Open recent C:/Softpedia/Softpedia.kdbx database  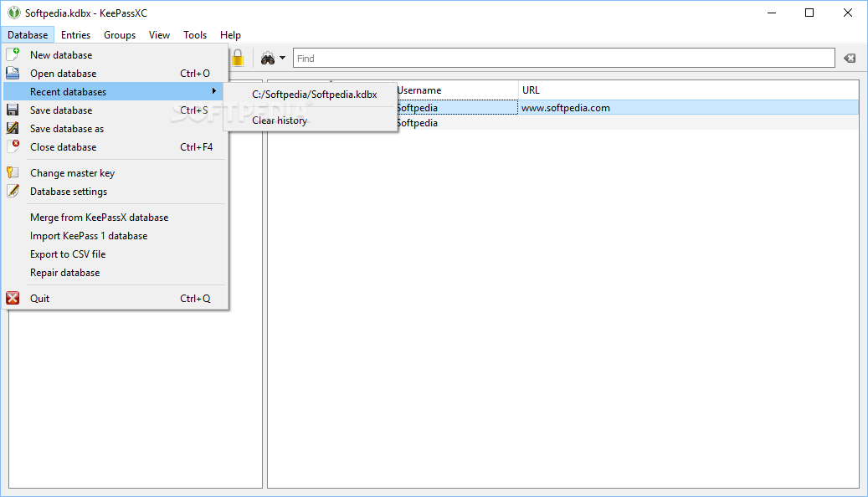tap(311, 94)
